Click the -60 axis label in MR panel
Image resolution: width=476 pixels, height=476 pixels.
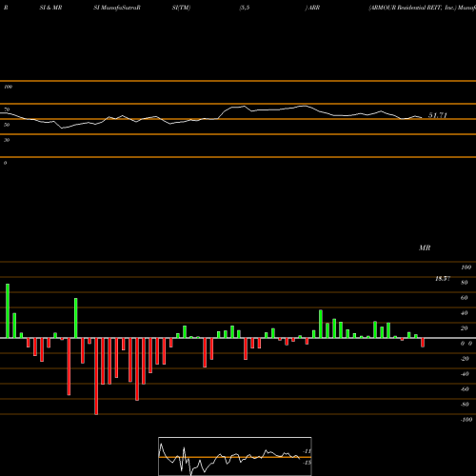465,389
